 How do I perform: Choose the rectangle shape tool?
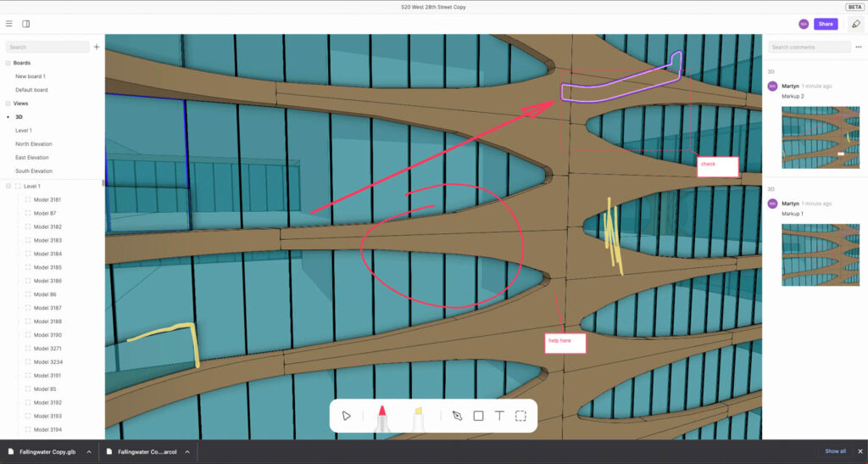pyautogui.click(x=478, y=416)
